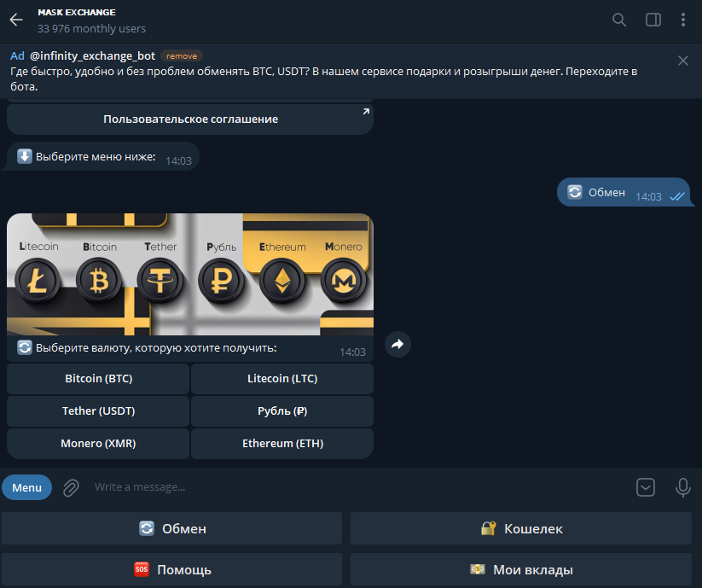Pick Monero (XMR) button
This screenshot has width=702, height=588.
click(x=98, y=444)
